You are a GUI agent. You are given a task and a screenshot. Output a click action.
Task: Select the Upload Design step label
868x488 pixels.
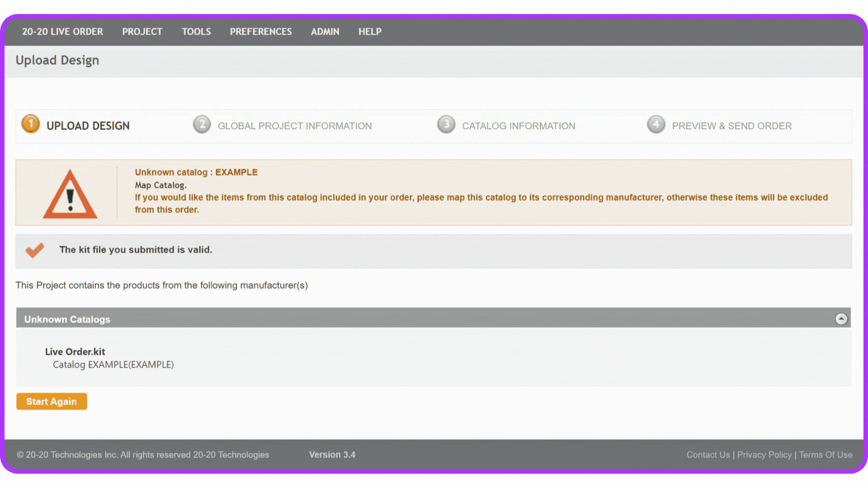88,126
